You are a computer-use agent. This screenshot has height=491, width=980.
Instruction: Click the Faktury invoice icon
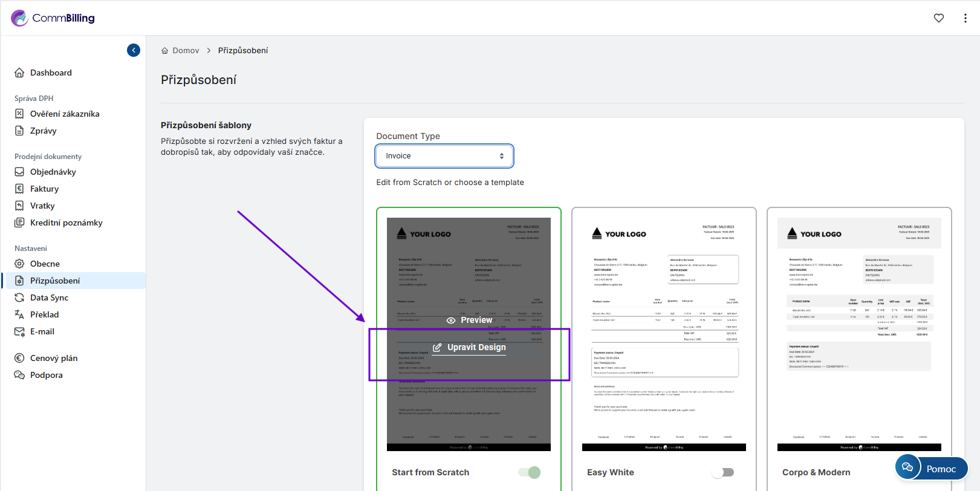[x=19, y=189]
